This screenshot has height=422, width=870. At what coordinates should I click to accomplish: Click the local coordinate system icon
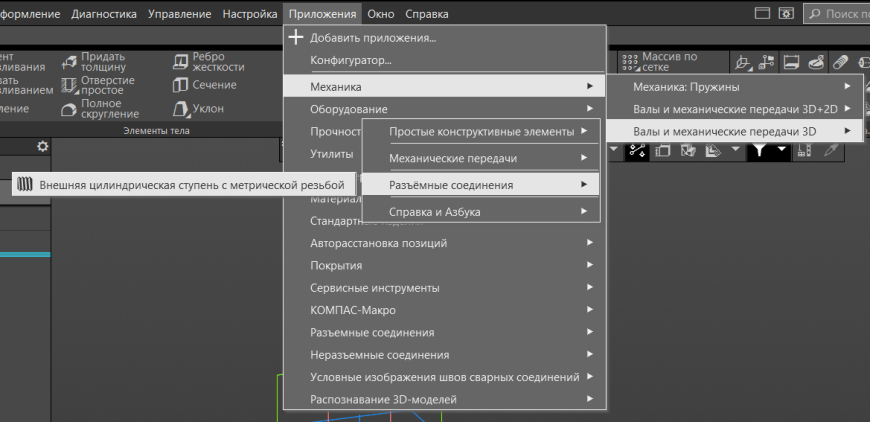click(742, 63)
